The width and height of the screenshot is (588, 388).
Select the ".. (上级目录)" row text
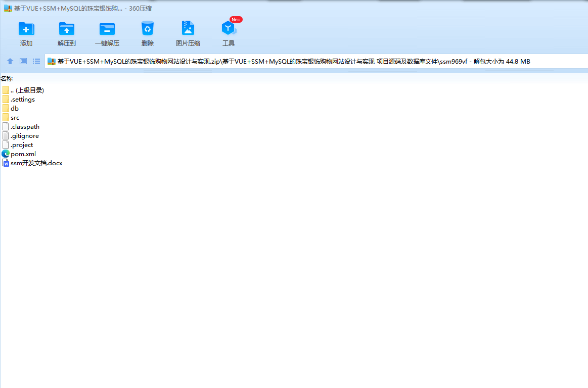(27, 90)
